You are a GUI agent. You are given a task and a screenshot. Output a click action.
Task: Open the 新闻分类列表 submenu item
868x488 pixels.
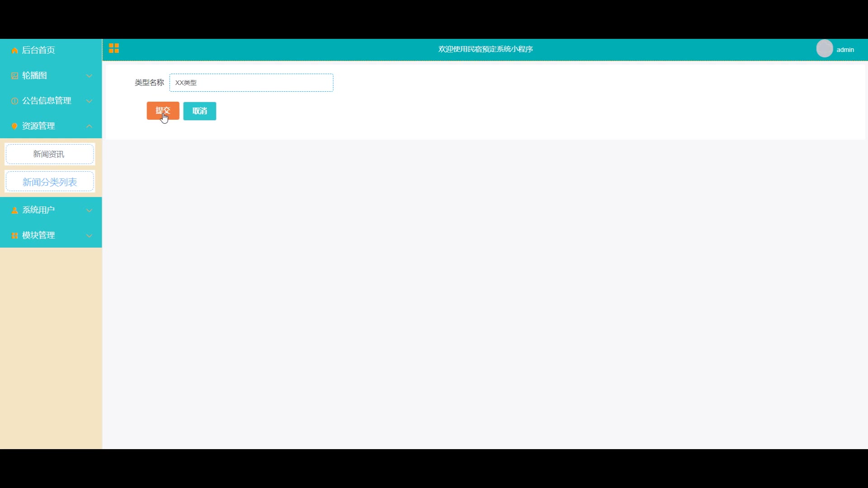50,182
